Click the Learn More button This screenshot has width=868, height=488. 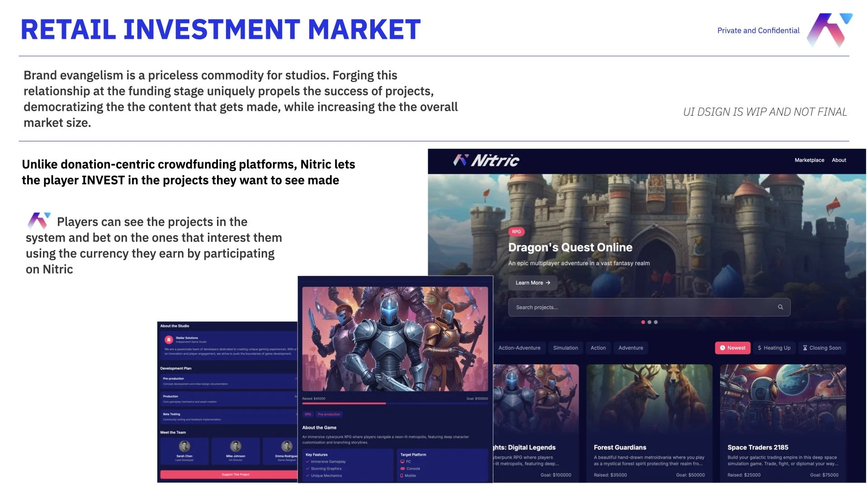[x=533, y=283]
